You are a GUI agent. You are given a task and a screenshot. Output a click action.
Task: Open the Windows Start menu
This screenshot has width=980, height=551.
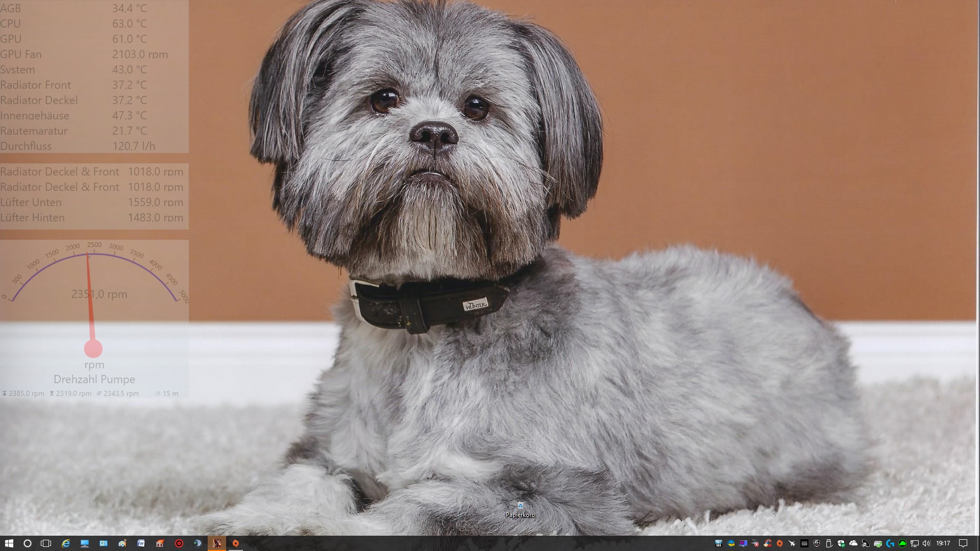click(x=9, y=543)
